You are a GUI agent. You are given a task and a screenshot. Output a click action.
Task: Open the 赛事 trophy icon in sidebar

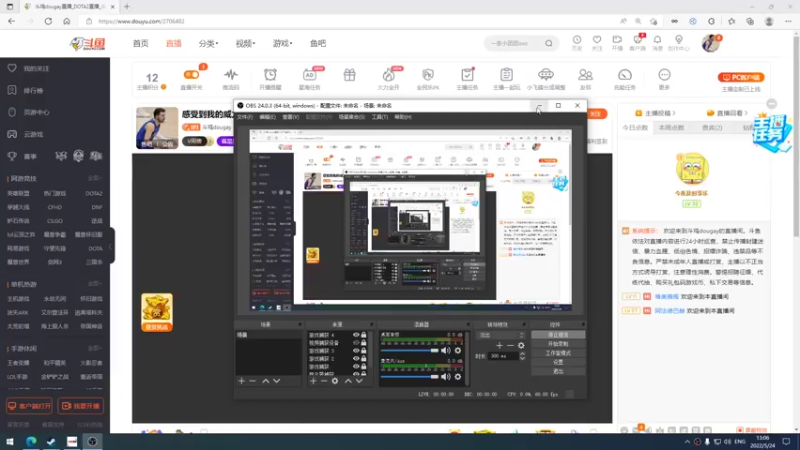12,156
